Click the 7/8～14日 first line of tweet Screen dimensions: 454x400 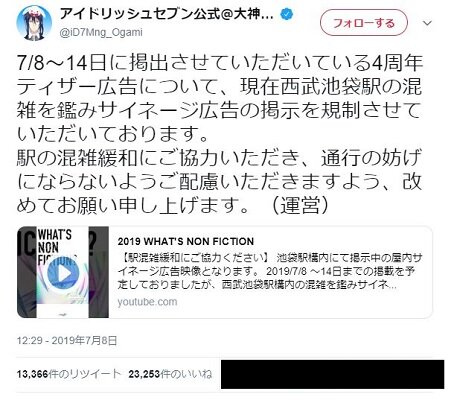220,63
